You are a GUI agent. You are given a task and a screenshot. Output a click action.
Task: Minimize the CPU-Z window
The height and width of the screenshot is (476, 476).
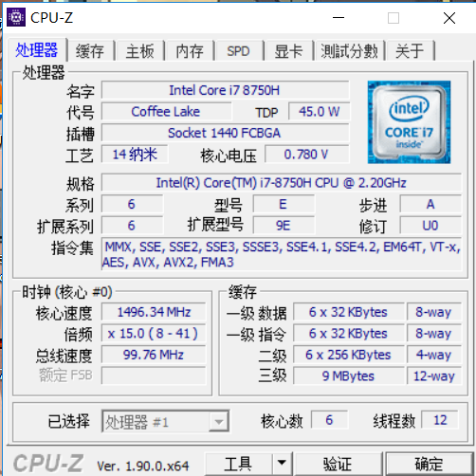pyautogui.click(x=339, y=18)
